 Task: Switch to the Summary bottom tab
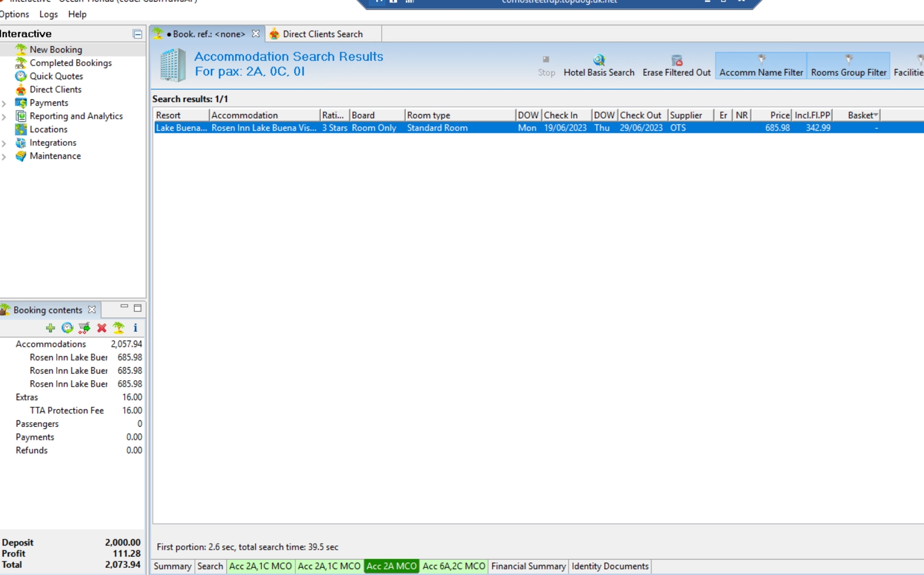coord(173,566)
